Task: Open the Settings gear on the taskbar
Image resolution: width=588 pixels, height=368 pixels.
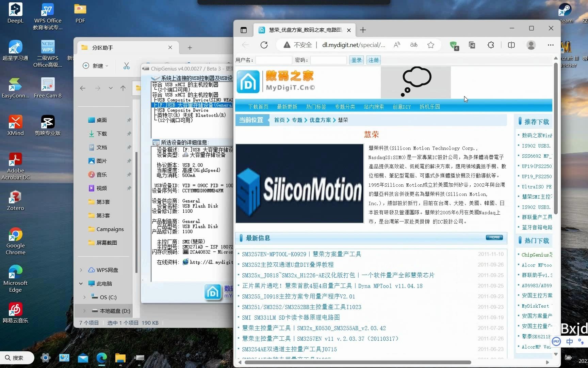Action: coord(45,358)
